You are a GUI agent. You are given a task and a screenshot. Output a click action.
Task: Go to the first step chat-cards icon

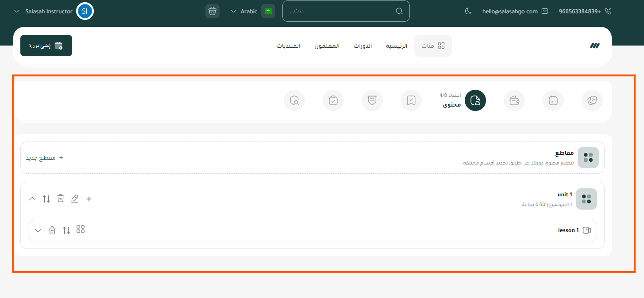pyautogui.click(x=592, y=100)
